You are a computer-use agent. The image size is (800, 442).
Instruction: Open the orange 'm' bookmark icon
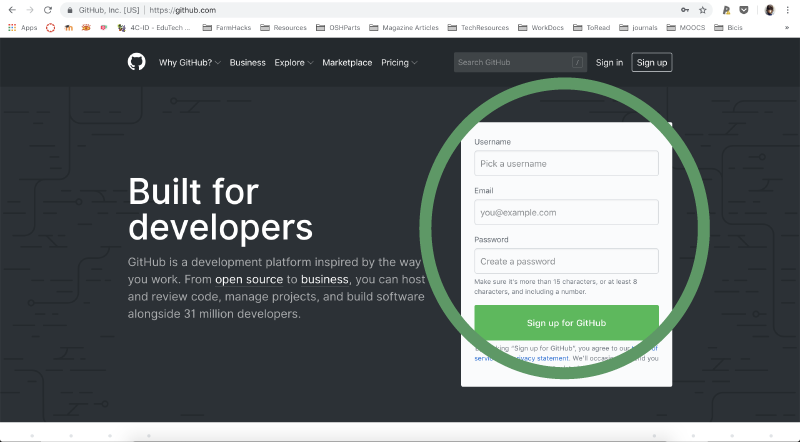(x=68, y=28)
